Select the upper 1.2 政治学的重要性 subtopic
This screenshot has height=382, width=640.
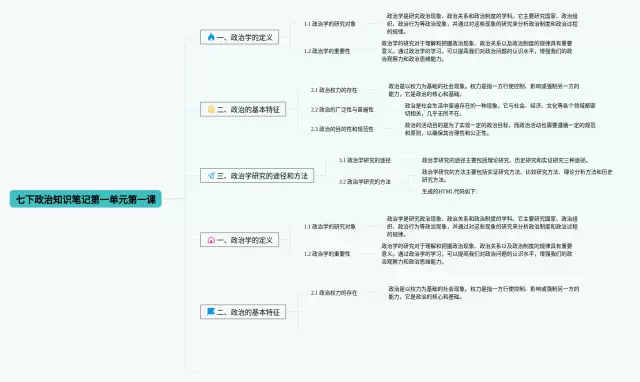click(x=327, y=51)
